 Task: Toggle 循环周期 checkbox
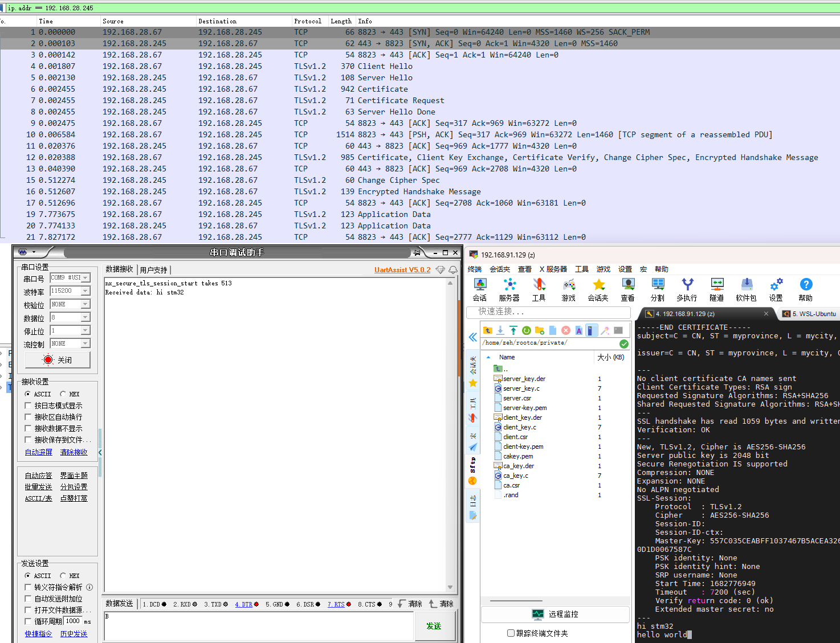[x=28, y=621]
